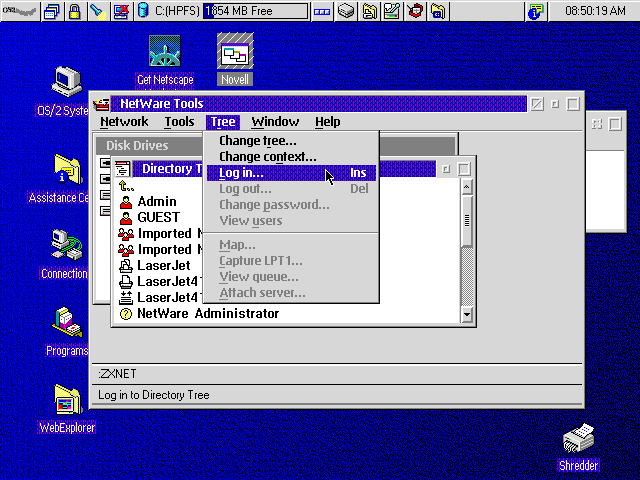The height and width of the screenshot is (480, 640).
Task: Close the open Tree menu via its title
Action: (x=223, y=122)
